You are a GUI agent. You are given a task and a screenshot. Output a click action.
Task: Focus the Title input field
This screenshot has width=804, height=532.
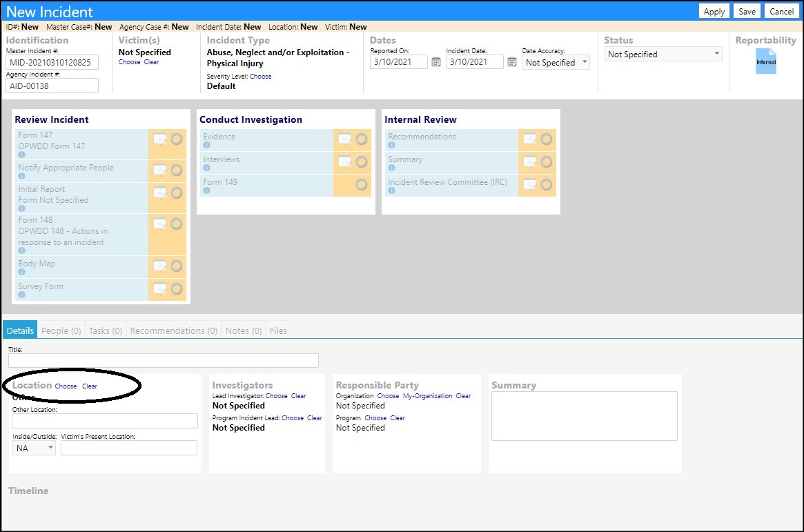[x=164, y=360]
